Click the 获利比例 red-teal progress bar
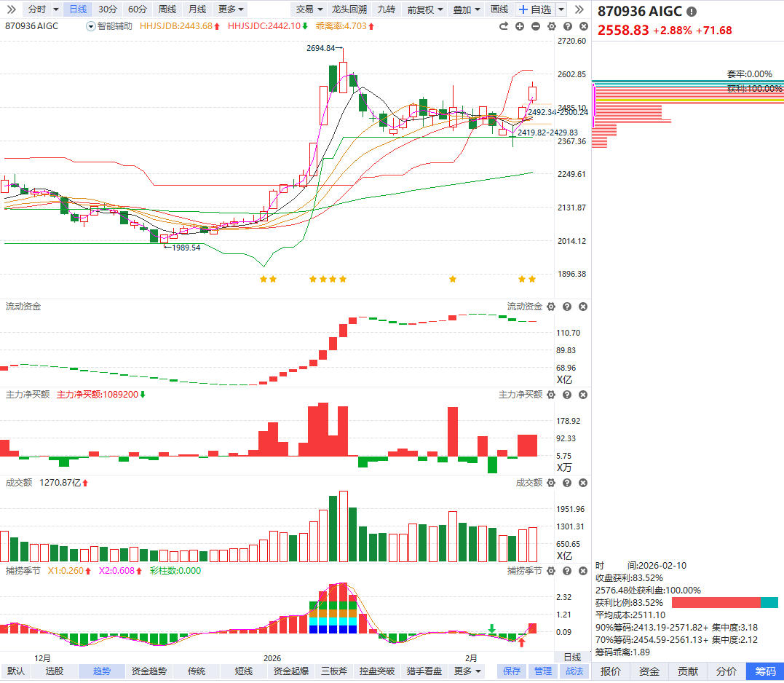This screenshot has height=683, width=784. 724,603
